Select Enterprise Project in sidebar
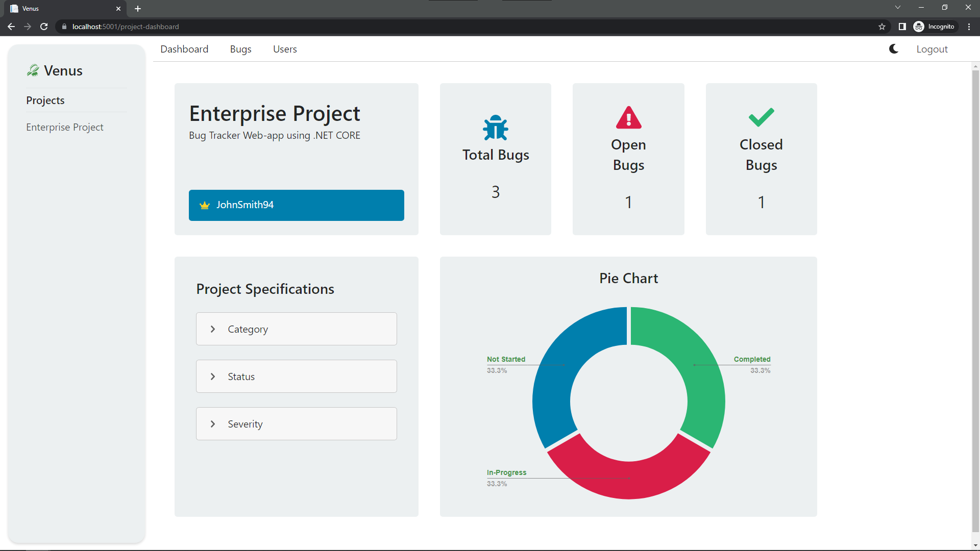 pos(65,127)
